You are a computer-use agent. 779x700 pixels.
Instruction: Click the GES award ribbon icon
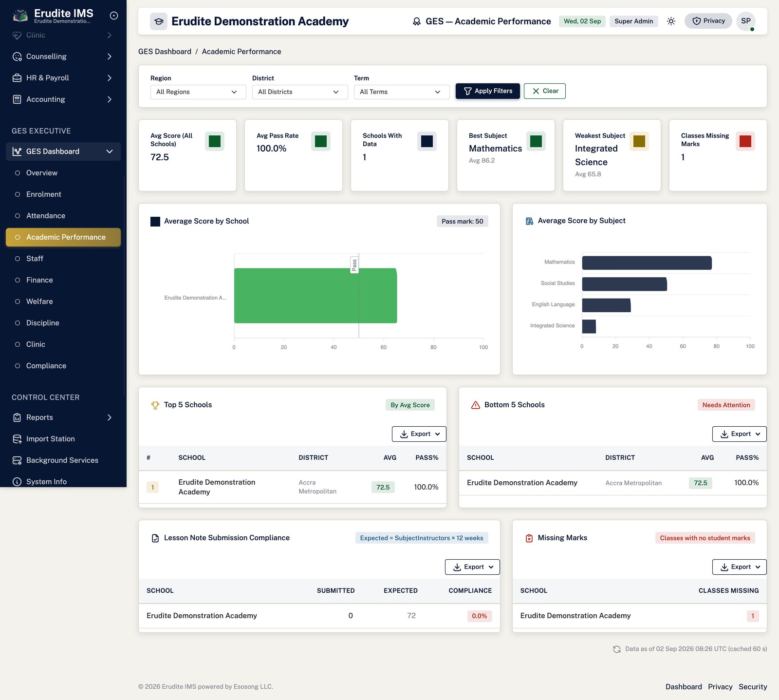pos(417,21)
